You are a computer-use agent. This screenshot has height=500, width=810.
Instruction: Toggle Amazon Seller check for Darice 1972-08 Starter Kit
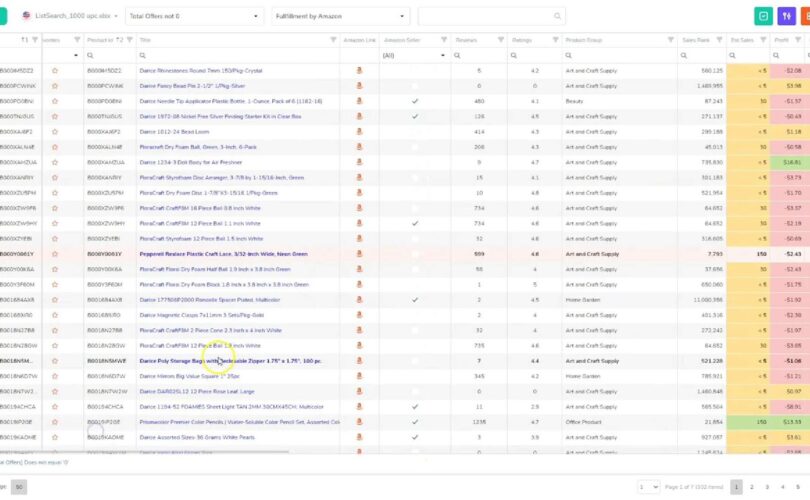[x=415, y=116]
